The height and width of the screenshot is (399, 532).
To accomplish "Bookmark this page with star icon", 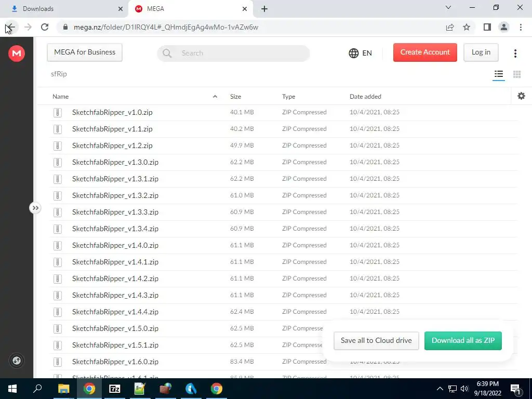I will pyautogui.click(x=467, y=27).
